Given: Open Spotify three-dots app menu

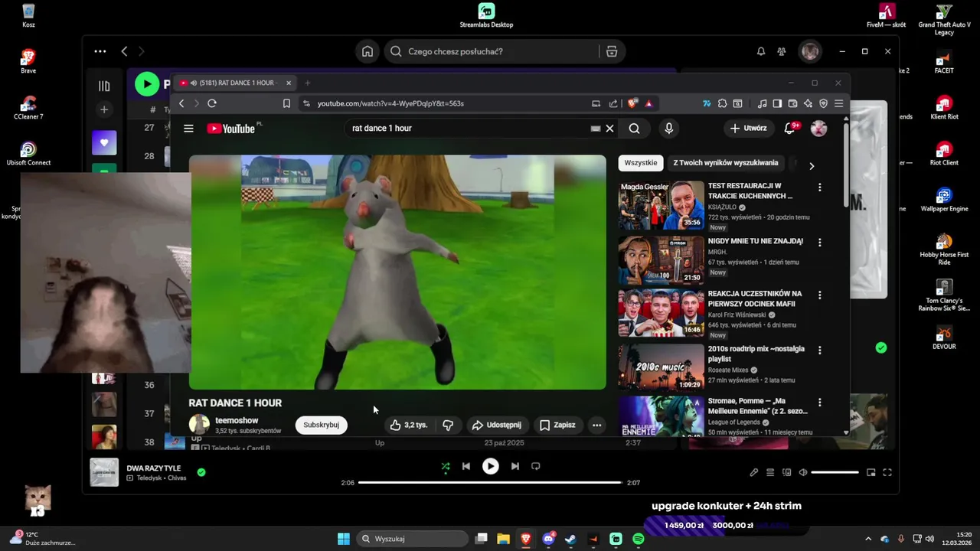Looking at the screenshot, I should (x=100, y=51).
